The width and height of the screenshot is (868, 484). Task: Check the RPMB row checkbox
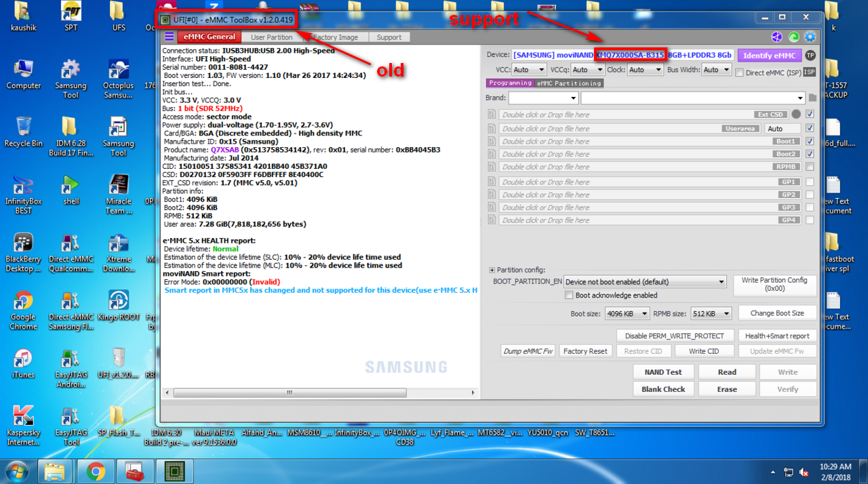click(810, 167)
